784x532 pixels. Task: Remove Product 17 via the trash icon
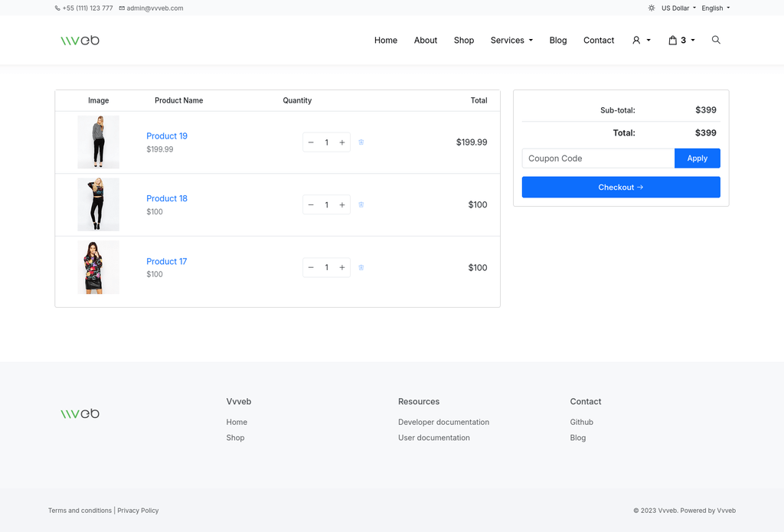[x=361, y=267]
